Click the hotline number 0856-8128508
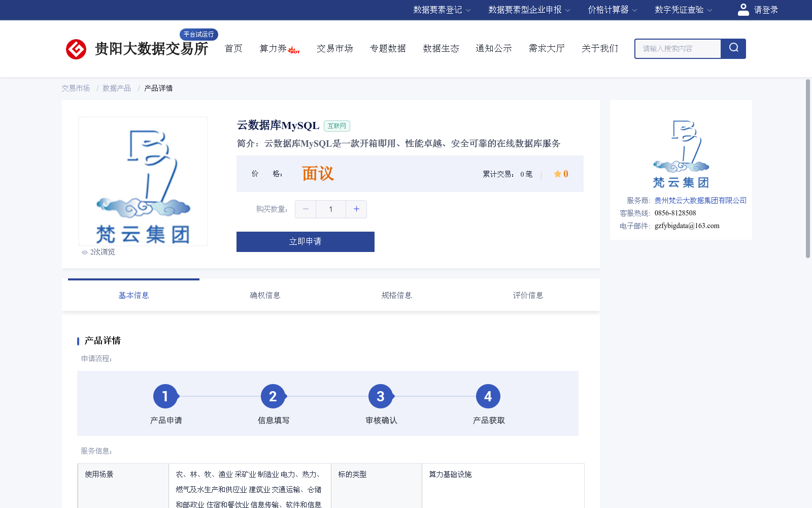The image size is (812, 508). coord(675,213)
